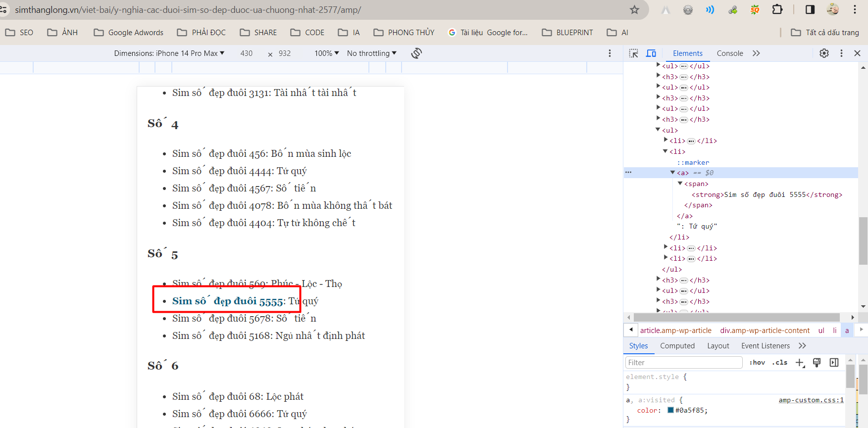Open the amp-custom.css:1 source link

coord(811,400)
